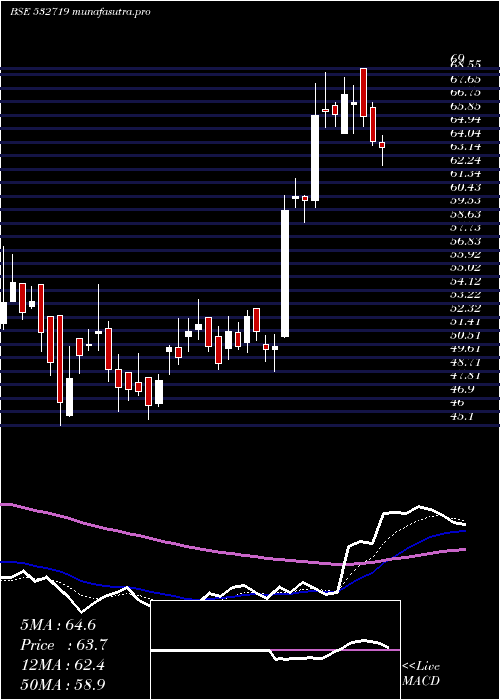Select the 51.41 price level
This screenshot has width=500, height=700.
[465, 321]
